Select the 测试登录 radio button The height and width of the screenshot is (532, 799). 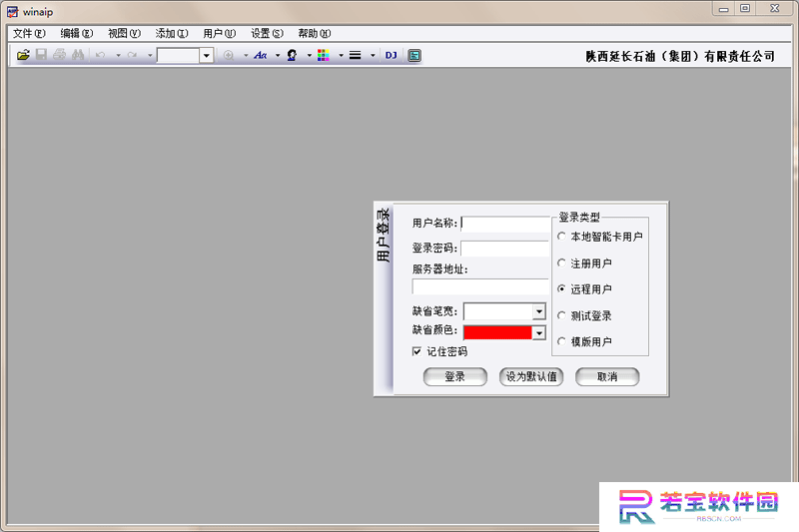click(561, 315)
